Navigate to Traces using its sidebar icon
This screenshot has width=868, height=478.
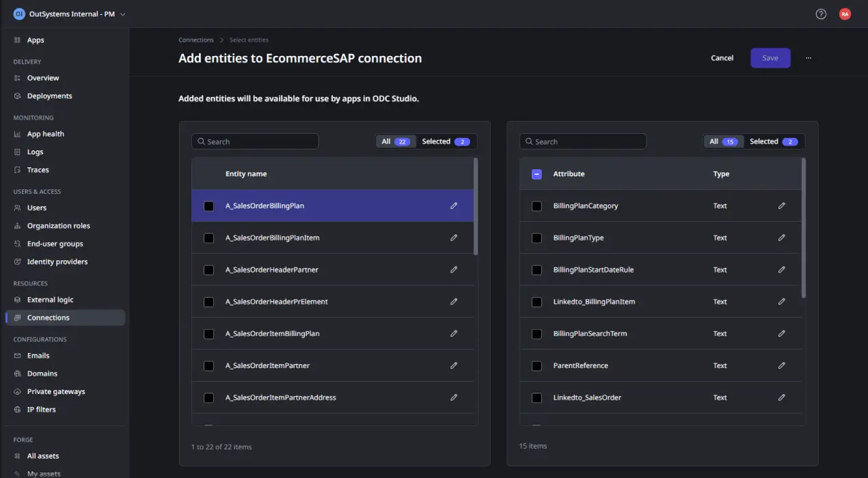19,169
